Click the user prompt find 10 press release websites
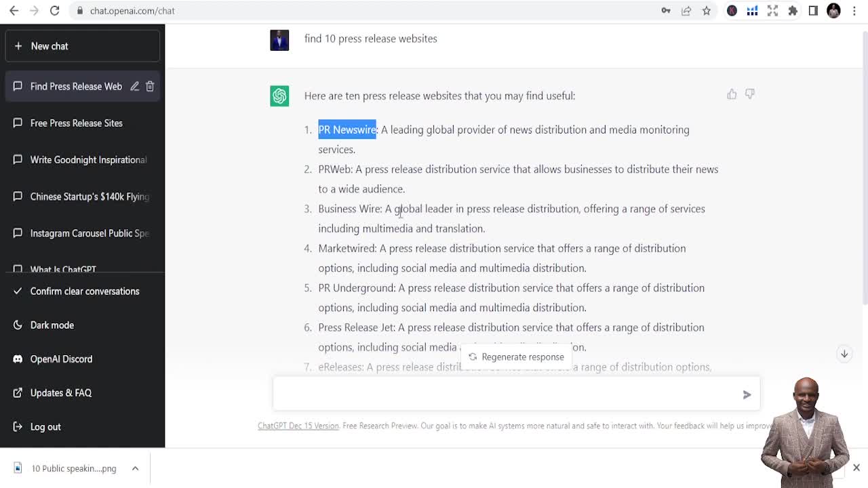Screen dimensions: 868x488 click(370, 39)
